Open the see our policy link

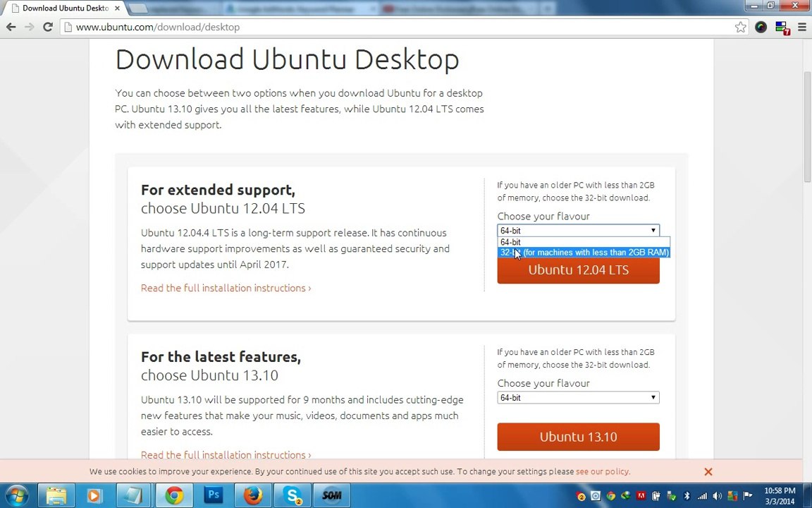(603, 472)
